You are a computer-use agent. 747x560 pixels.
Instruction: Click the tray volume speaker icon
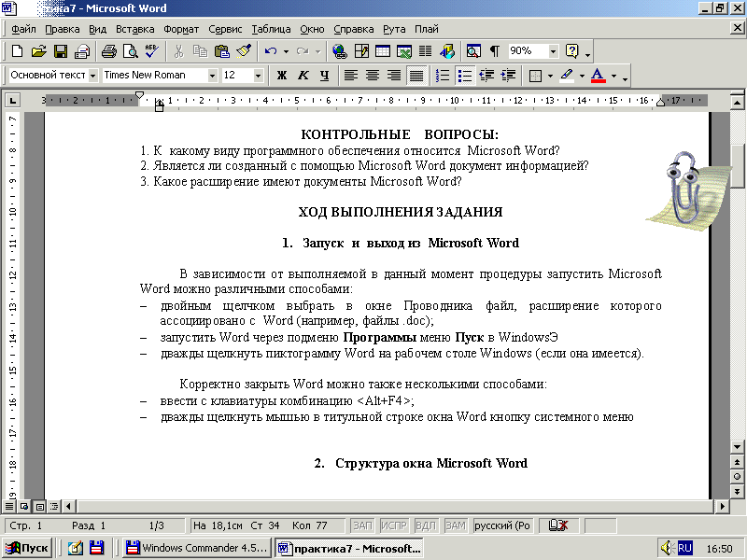666,548
